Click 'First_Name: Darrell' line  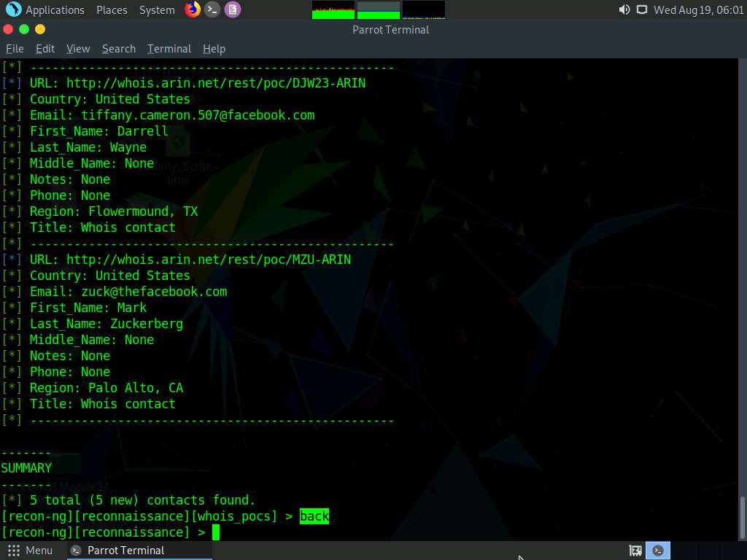pos(99,131)
